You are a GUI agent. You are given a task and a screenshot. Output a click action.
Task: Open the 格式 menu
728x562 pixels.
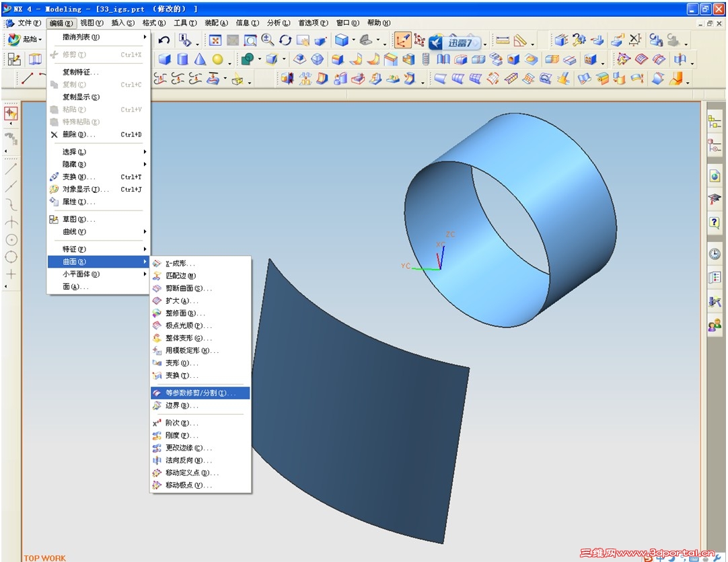[153, 23]
